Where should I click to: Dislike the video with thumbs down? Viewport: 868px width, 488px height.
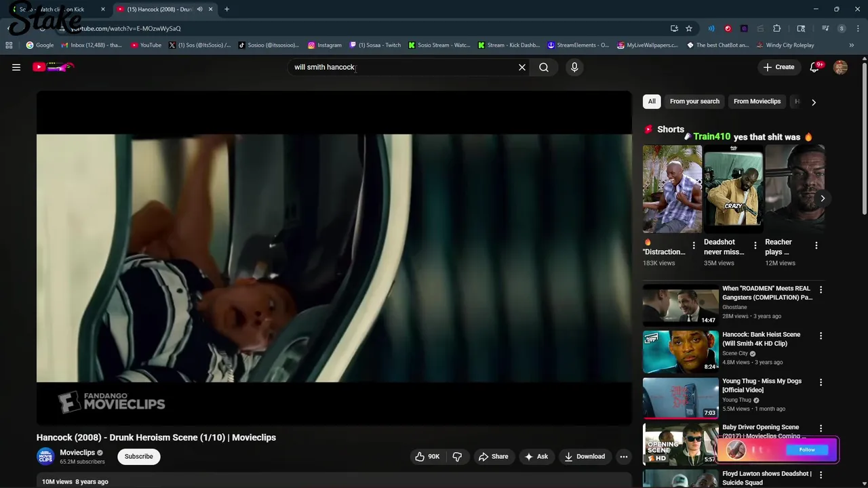[x=457, y=456]
